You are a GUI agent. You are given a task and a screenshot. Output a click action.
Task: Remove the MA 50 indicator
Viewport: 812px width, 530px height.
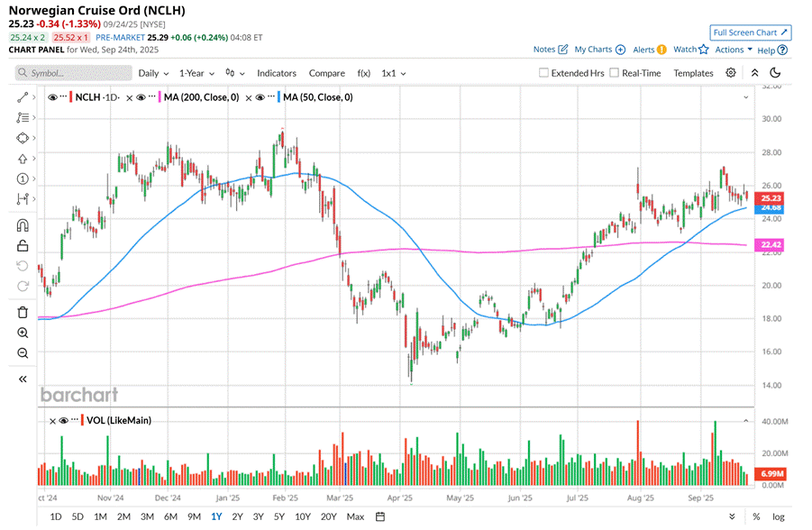pyautogui.click(x=249, y=98)
